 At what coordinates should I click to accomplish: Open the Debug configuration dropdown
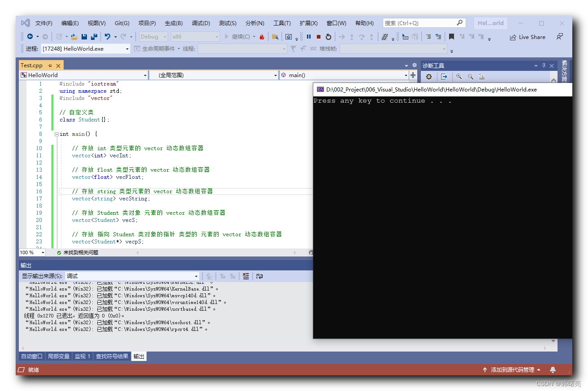153,37
